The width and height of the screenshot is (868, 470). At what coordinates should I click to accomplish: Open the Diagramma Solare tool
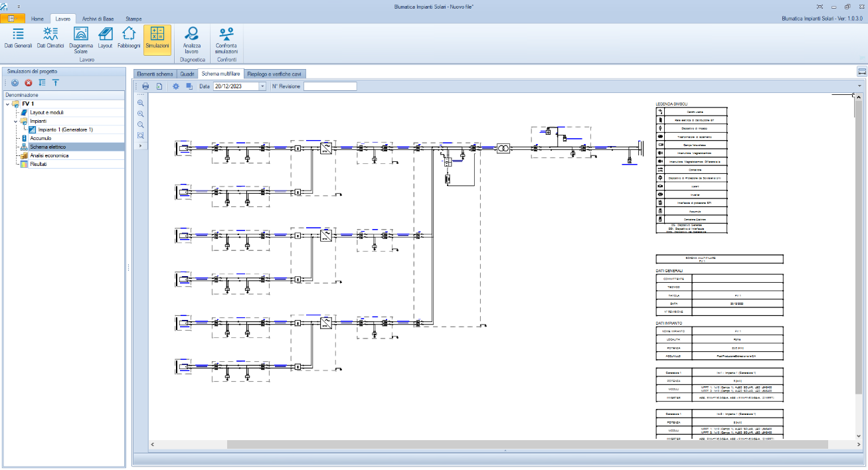point(81,39)
